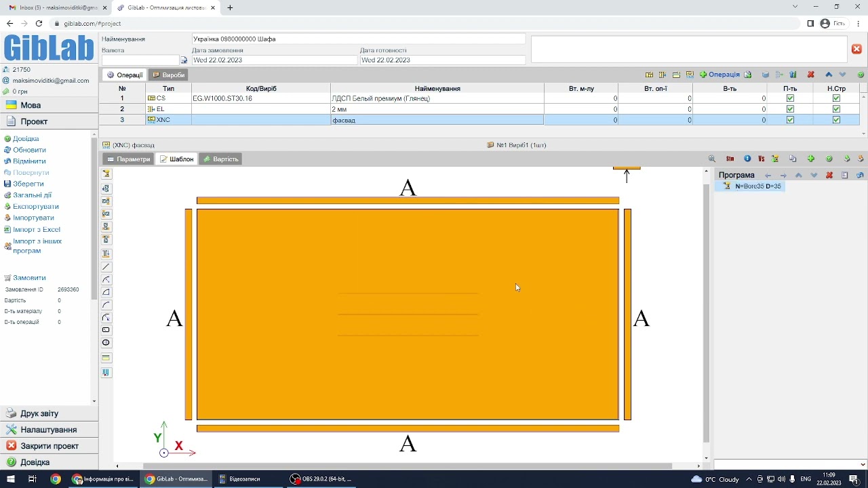Expand the Мова language section

[49, 105]
